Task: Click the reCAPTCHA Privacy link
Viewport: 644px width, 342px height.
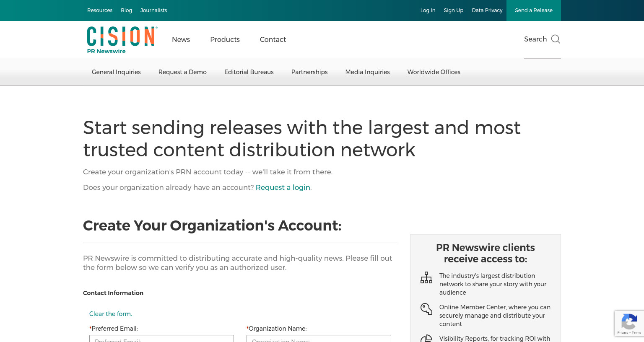Action: click(x=623, y=333)
